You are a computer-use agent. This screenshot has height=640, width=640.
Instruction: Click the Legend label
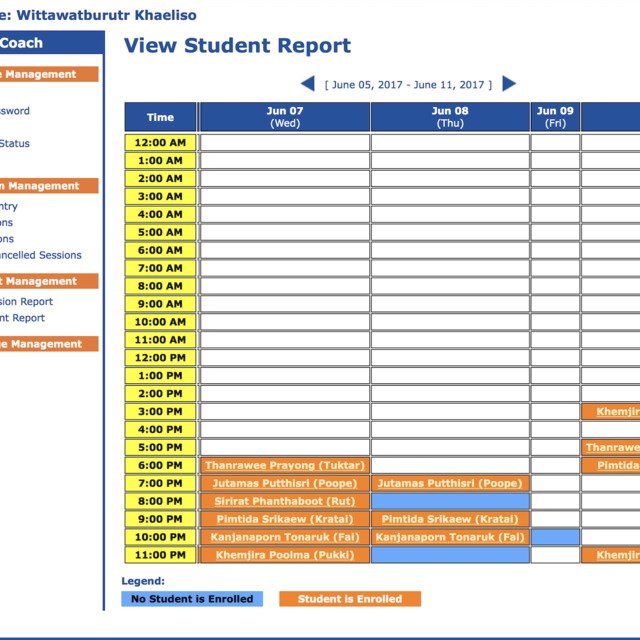(143, 581)
